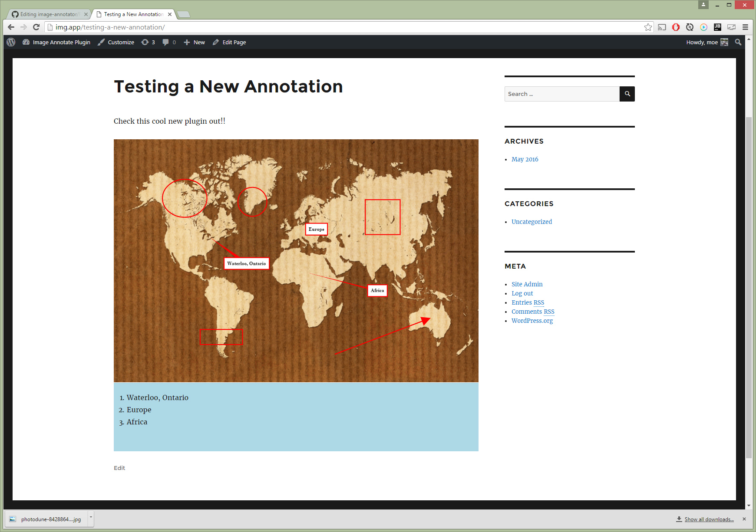Image resolution: width=756 pixels, height=532 pixels.
Task: Click the sidebar Search input field
Action: 562,94
